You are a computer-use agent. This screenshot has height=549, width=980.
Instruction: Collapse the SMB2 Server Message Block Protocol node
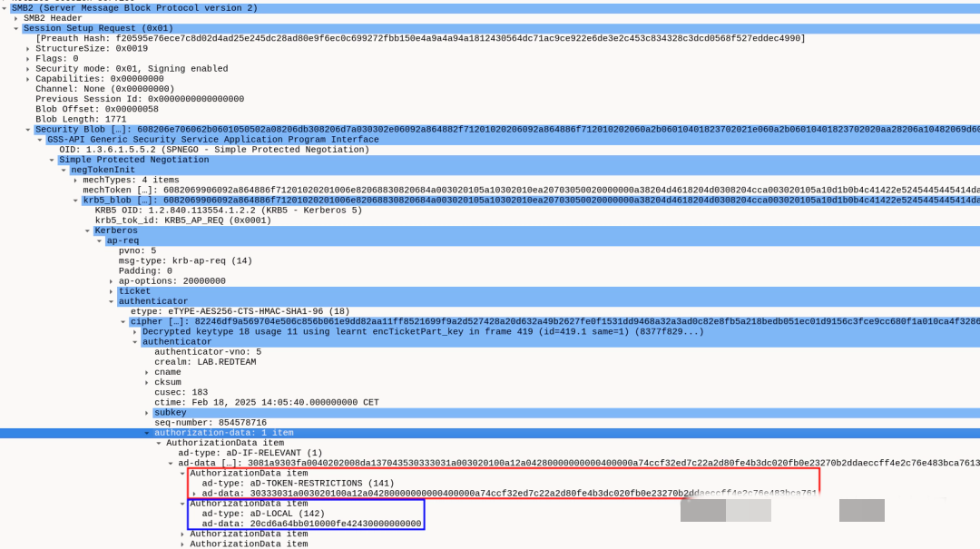[5, 8]
